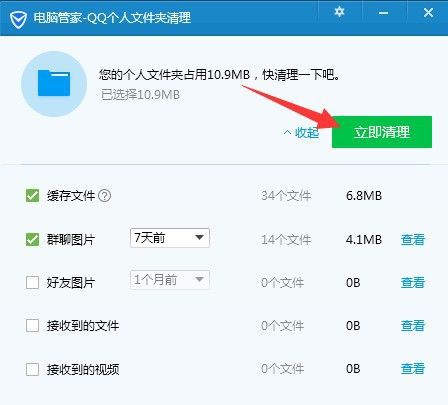Minimize the 电脑管家 window
448x405 pixels.
click(383, 13)
